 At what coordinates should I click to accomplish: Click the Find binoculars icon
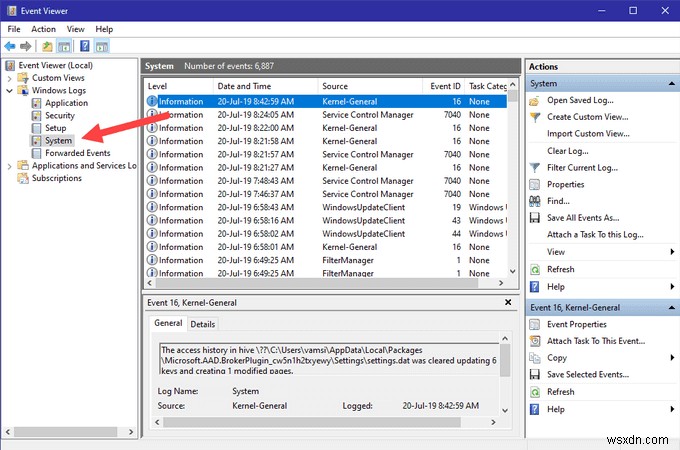535,201
